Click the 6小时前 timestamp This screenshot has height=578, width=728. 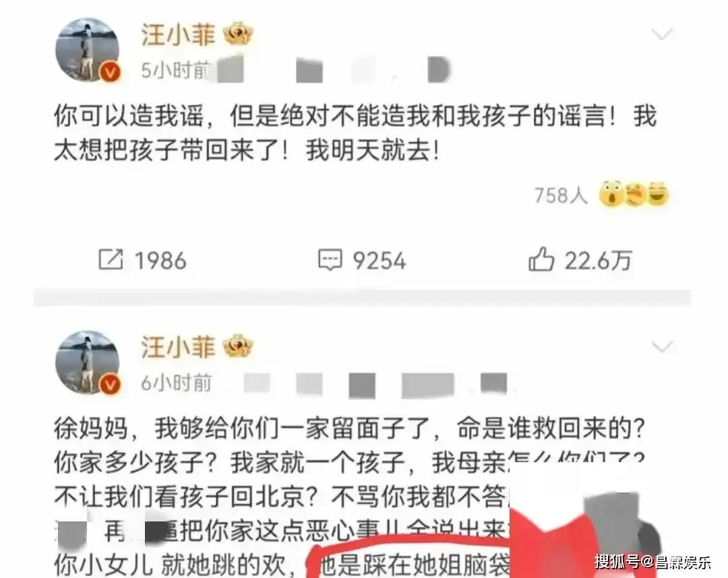pos(176,383)
